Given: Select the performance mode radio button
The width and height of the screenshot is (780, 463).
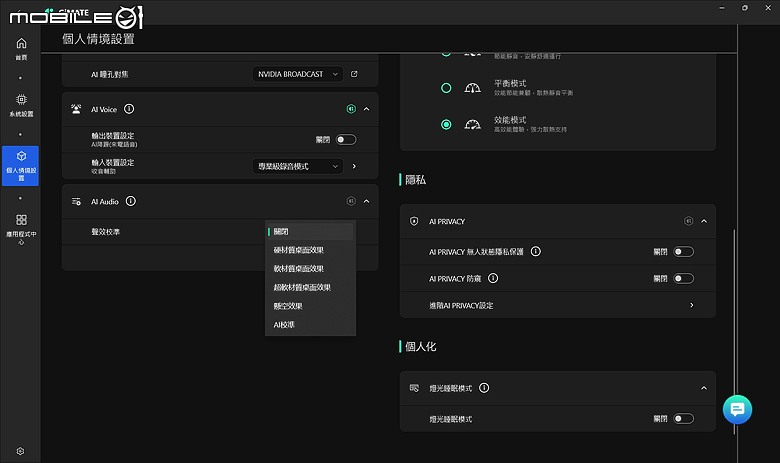Looking at the screenshot, I should click(x=446, y=124).
